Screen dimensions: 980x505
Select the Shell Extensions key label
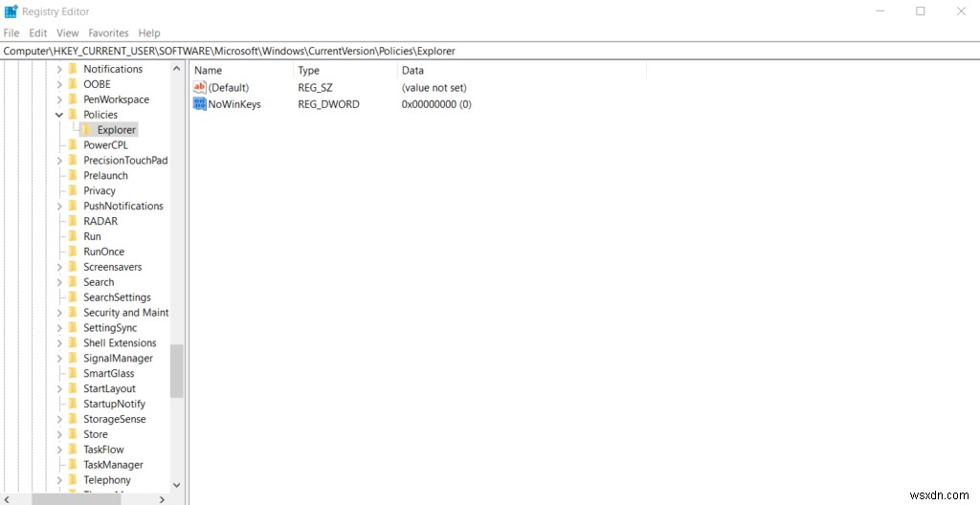coord(120,342)
